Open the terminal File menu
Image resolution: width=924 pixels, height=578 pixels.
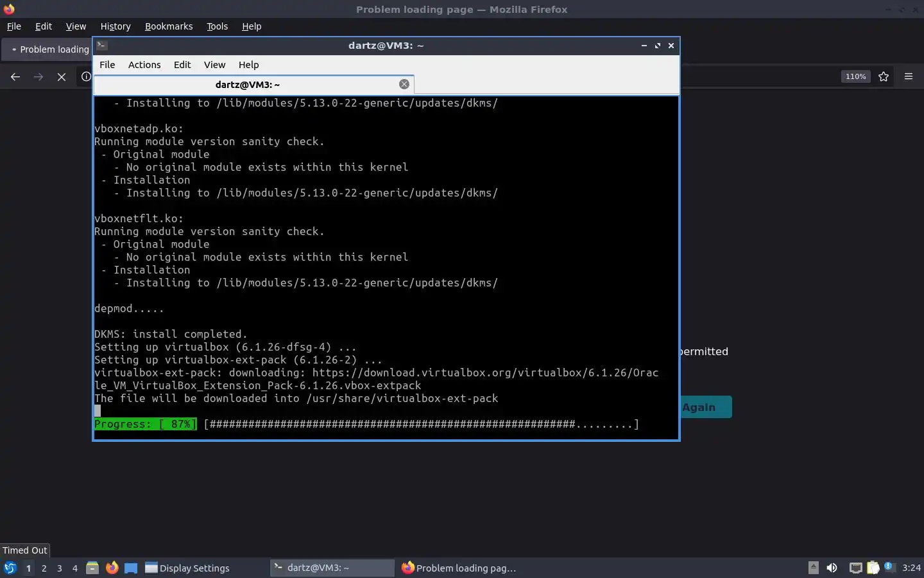[x=107, y=65]
